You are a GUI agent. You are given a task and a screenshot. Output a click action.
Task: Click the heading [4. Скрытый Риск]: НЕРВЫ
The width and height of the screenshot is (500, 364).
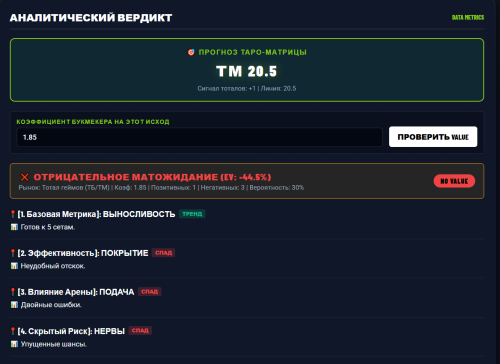(71, 331)
